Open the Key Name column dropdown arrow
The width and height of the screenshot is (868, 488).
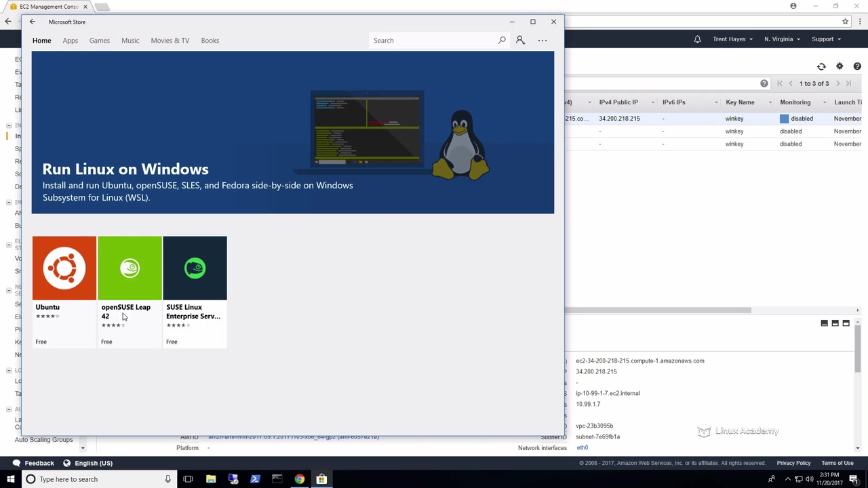pyautogui.click(x=770, y=102)
